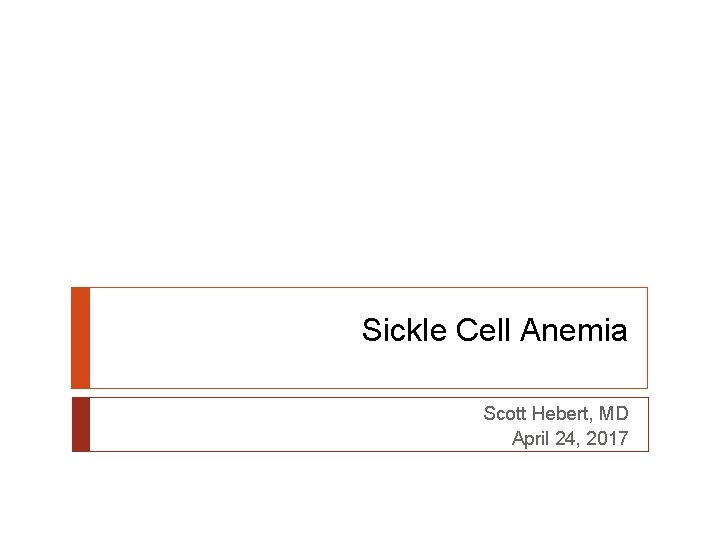The width and height of the screenshot is (720, 540).
Task: Click the year "2017" in the date
Action: pos(608,438)
